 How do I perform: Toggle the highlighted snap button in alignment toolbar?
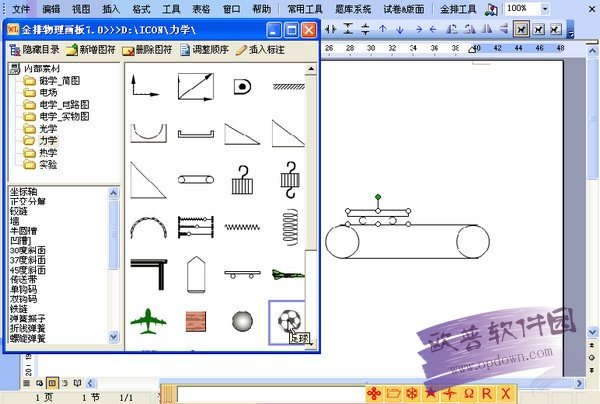click(522, 29)
